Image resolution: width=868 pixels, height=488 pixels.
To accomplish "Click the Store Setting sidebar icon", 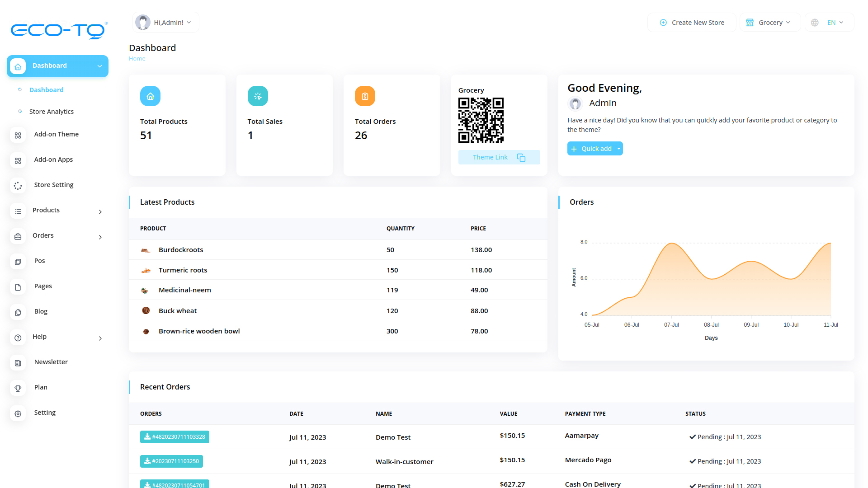I will coord(18,185).
